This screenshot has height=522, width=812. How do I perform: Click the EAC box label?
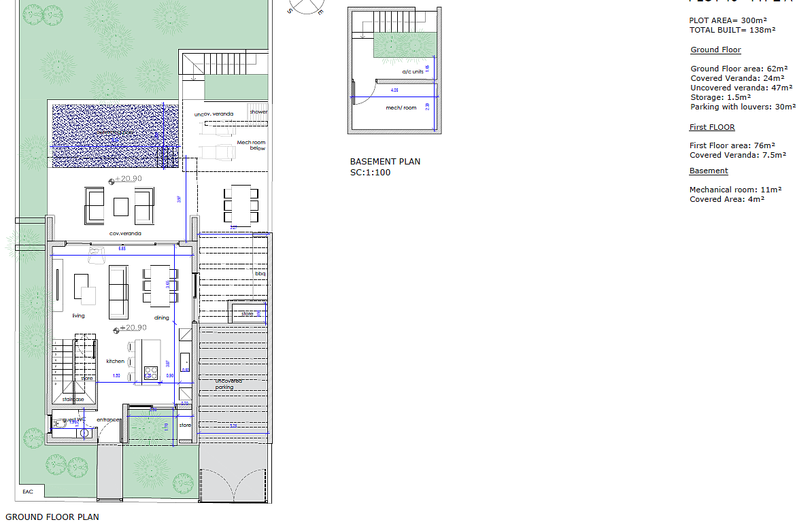pos(27,491)
